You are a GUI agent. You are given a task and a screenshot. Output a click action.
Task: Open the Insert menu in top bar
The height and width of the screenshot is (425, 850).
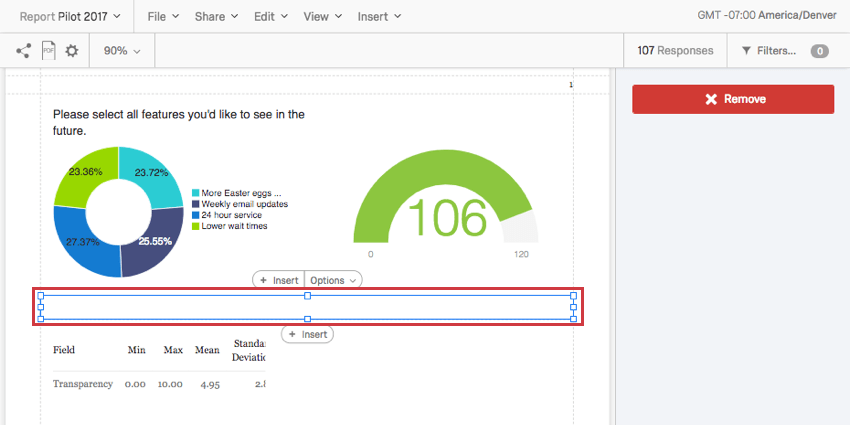coord(379,17)
